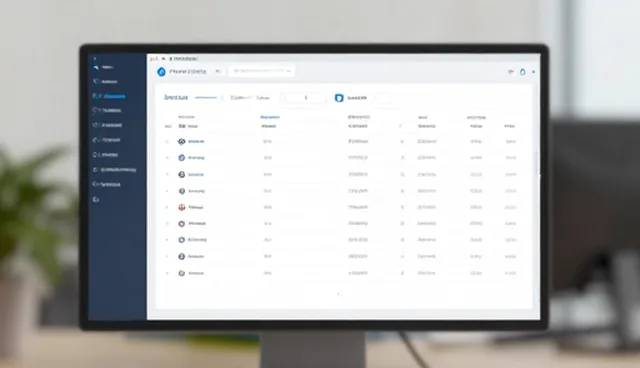The height and width of the screenshot is (368, 640).
Task: Click the topmost sidebar item icon
Action: [96, 67]
